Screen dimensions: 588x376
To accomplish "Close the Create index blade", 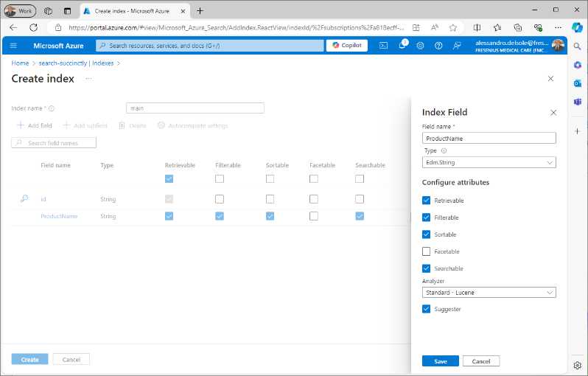I will click(x=550, y=78).
